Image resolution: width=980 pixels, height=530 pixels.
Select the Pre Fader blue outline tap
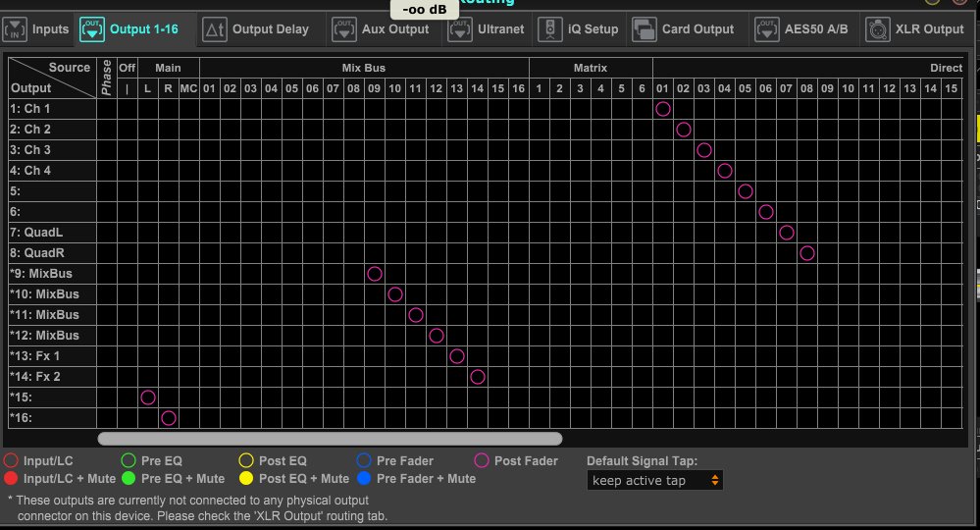click(364, 460)
